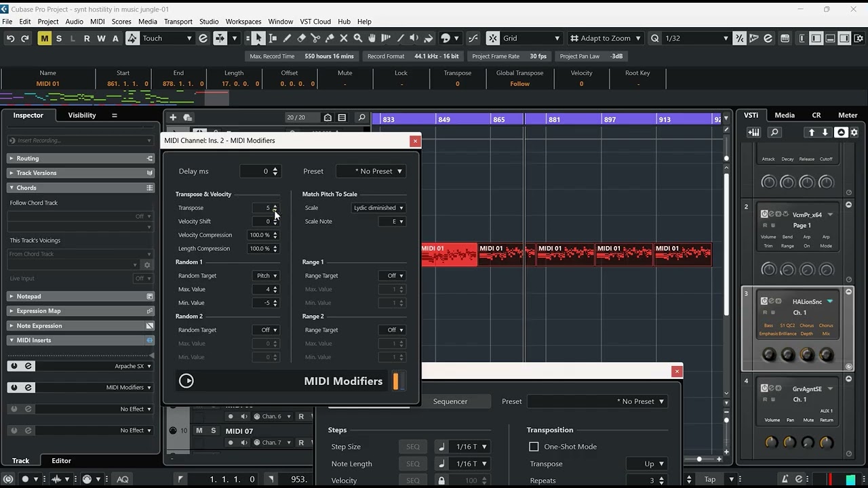Image resolution: width=868 pixels, height=488 pixels.
Task: Click the HALionSnc Bass knob
Action: tap(768, 354)
